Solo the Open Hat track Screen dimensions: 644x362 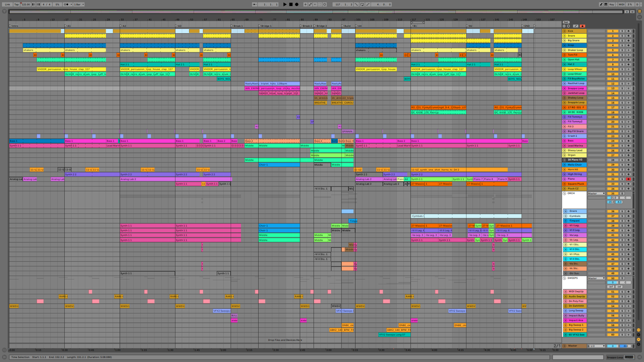pyautogui.click(x=622, y=60)
